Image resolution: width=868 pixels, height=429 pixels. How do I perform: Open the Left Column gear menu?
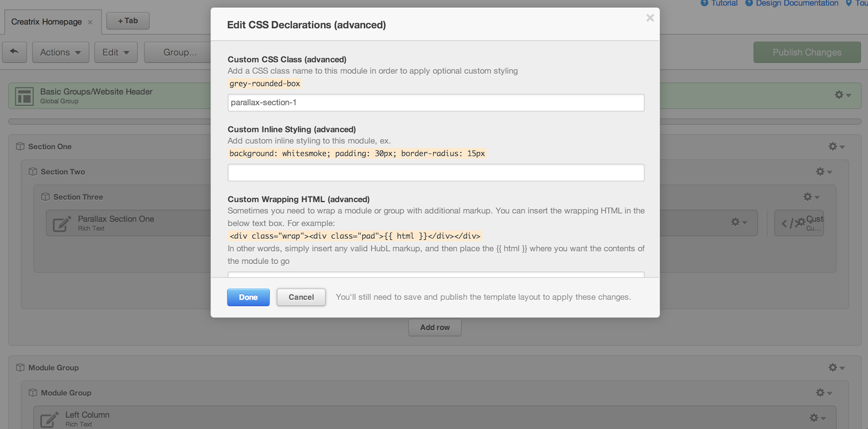click(818, 418)
